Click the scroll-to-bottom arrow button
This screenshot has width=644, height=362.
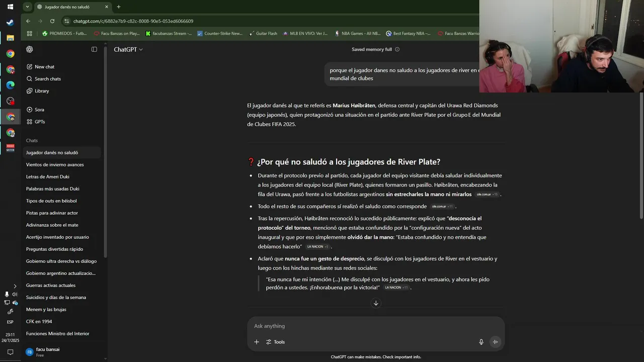click(x=376, y=303)
